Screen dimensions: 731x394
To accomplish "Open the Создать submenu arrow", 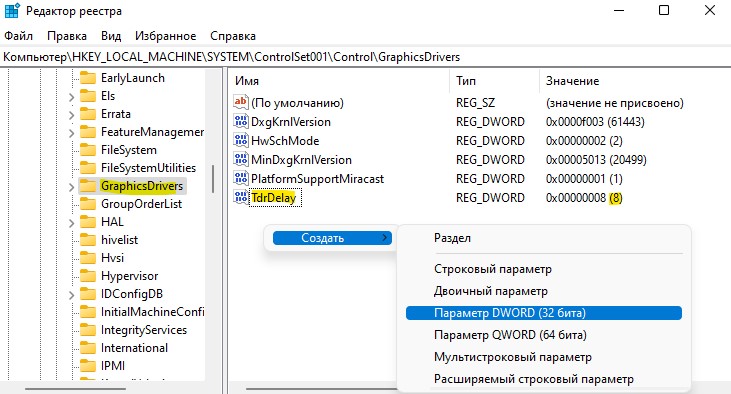I will [384, 238].
